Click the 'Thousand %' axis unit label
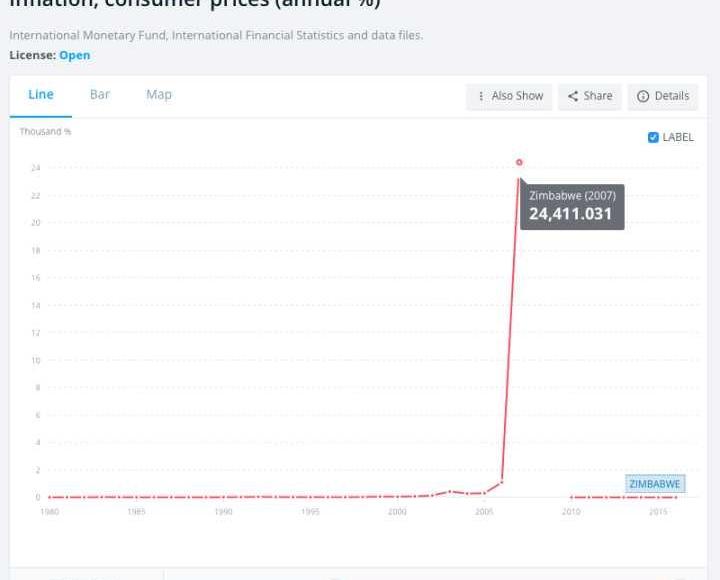This screenshot has width=720, height=580. 46,131
